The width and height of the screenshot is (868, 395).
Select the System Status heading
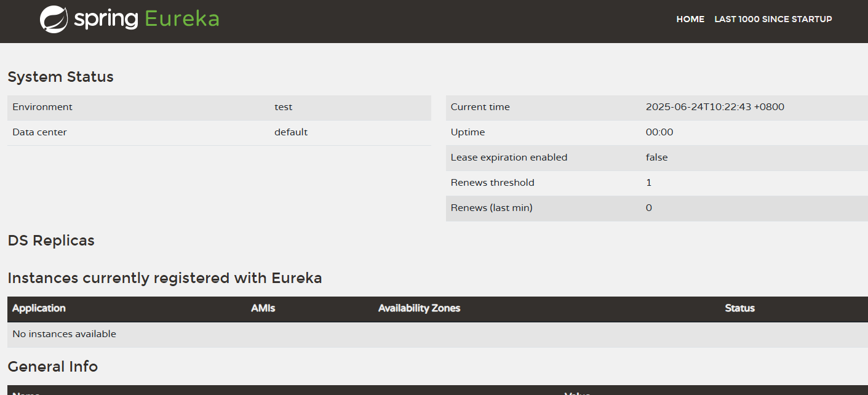coord(60,77)
